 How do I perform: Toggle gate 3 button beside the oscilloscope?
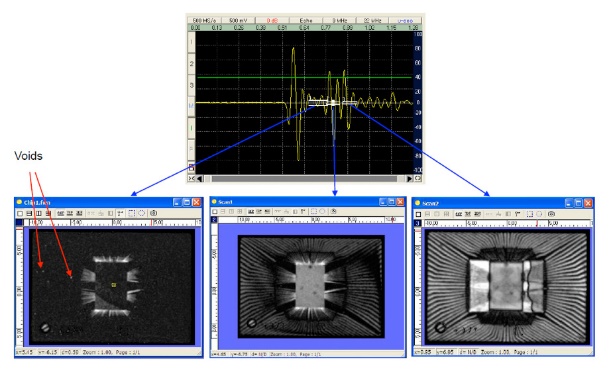191,85
